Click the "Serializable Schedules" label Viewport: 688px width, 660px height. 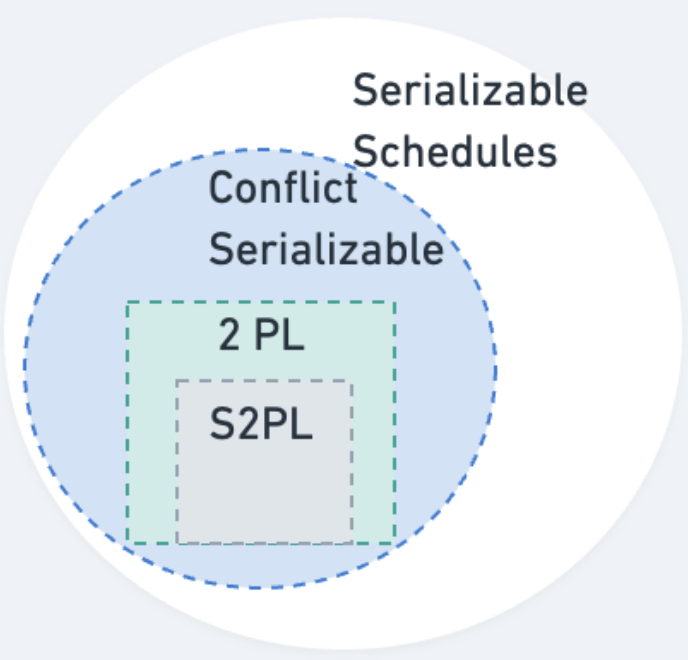[x=468, y=121]
